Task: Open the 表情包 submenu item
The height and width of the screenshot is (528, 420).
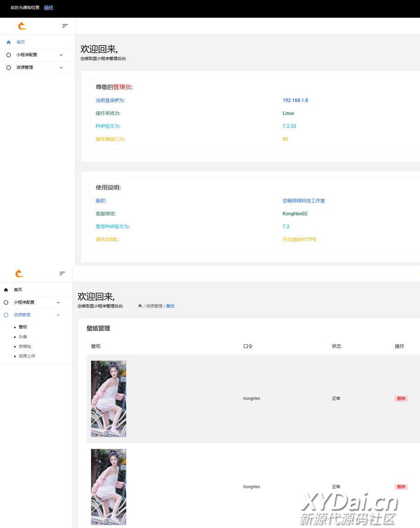Action: (25, 347)
